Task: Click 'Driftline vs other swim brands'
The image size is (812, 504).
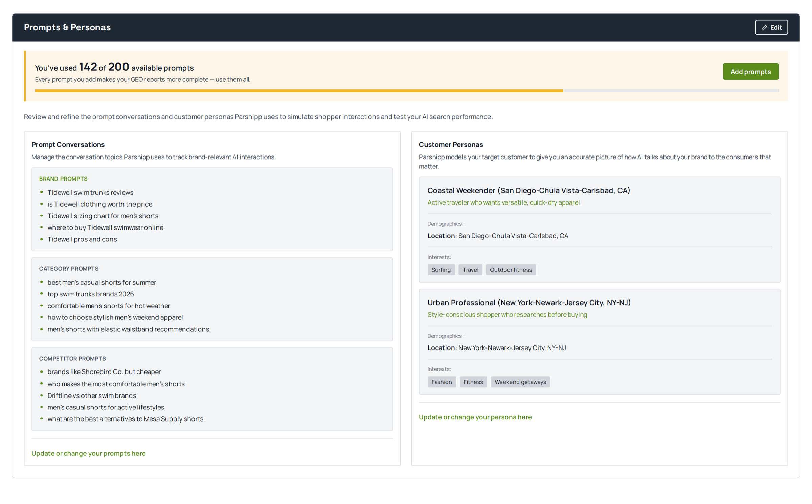Action: pyautogui.click(x=92, y=395)
